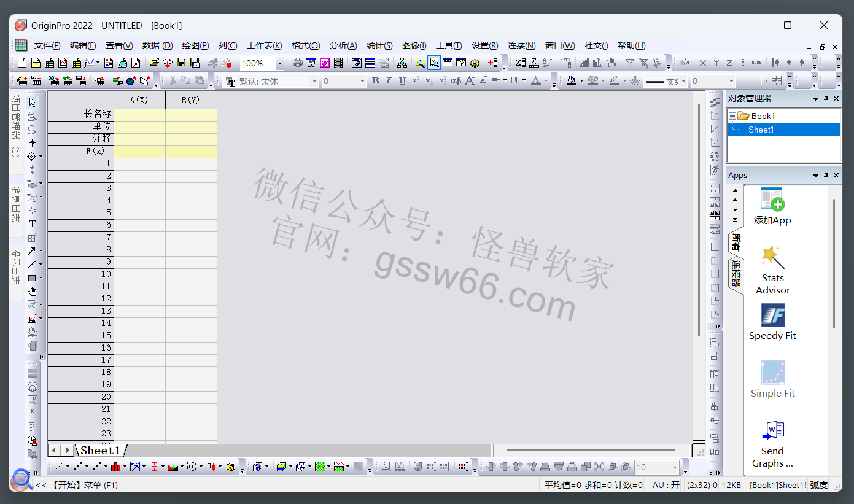
Task: Click the line color pencil swatch
Action: click(614, 81)
